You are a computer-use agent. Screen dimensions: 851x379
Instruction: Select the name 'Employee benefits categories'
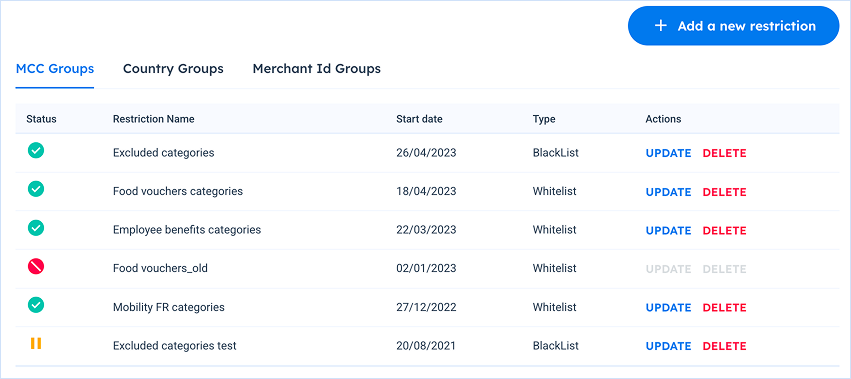[x=187, y=230]
